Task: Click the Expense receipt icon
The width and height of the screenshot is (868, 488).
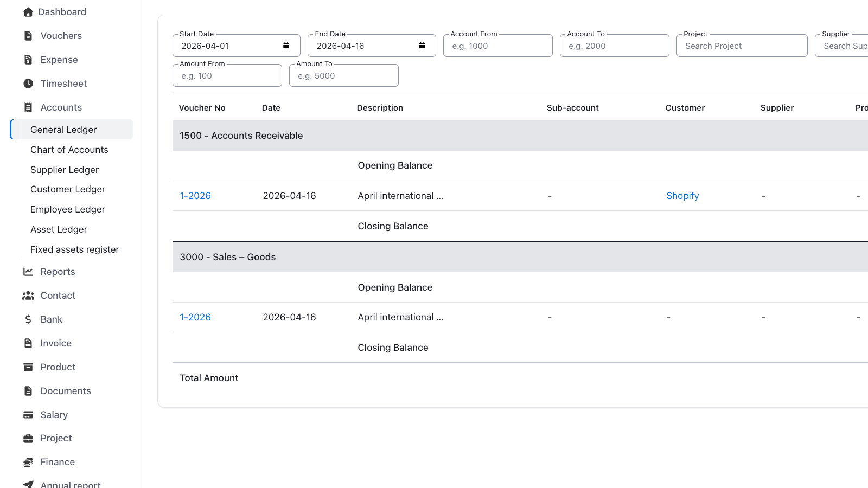Action: [x=28, y=60]
